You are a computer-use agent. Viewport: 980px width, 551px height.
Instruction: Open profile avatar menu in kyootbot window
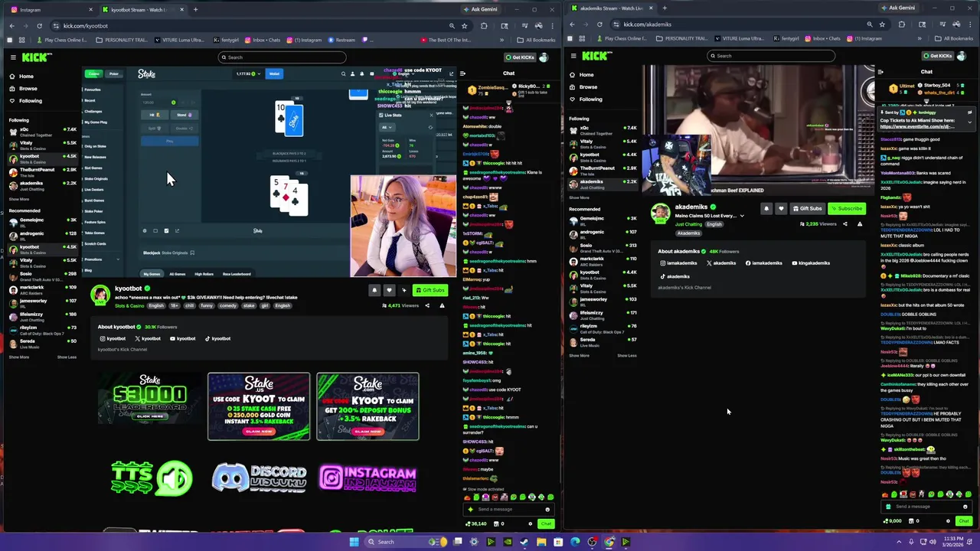click(544, 57)
